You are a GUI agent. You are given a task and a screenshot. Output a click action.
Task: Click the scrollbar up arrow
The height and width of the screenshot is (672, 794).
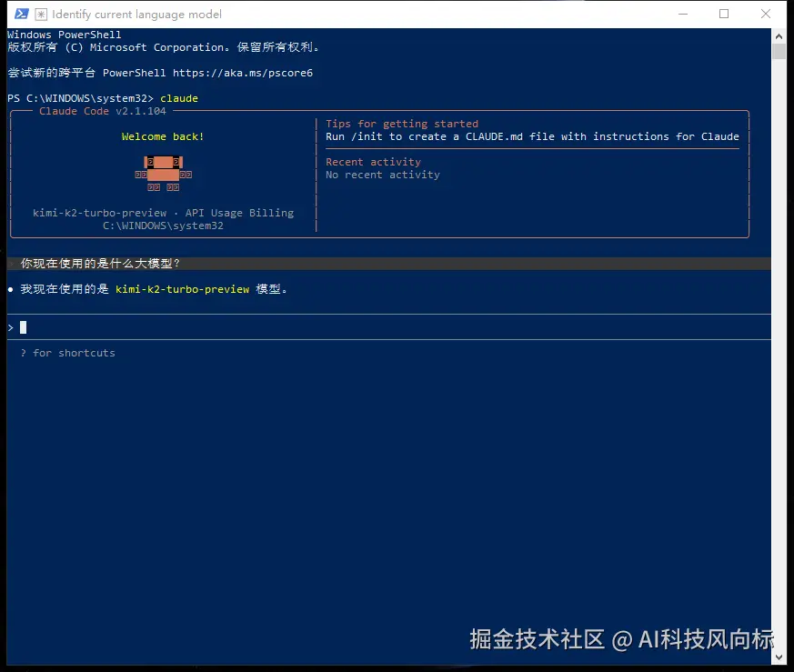pyautogui.click(x=779, y=36)
